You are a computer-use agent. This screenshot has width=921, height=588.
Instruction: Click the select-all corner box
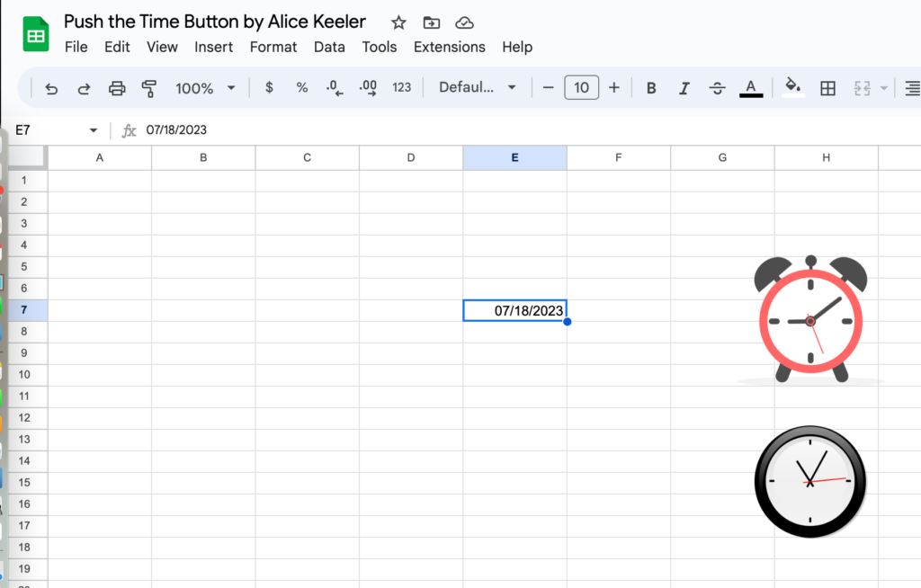coord(26,157)
